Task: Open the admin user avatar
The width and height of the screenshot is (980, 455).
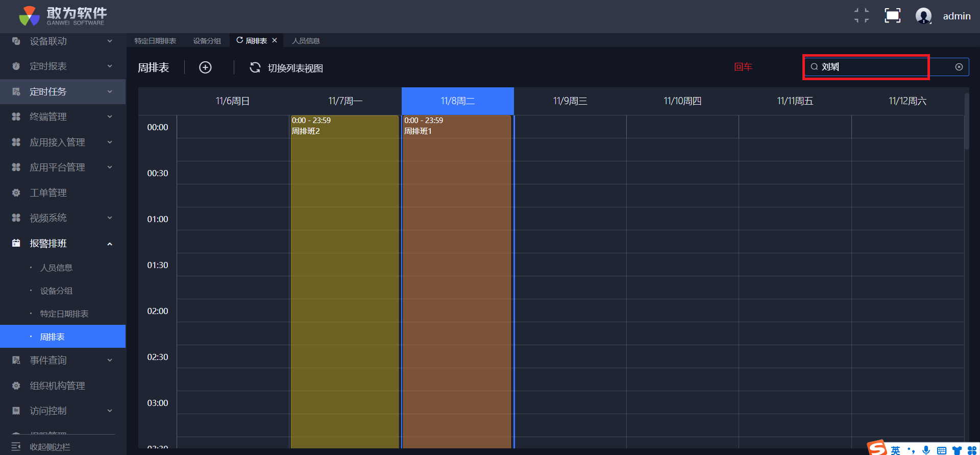Action: click(923, 16)
